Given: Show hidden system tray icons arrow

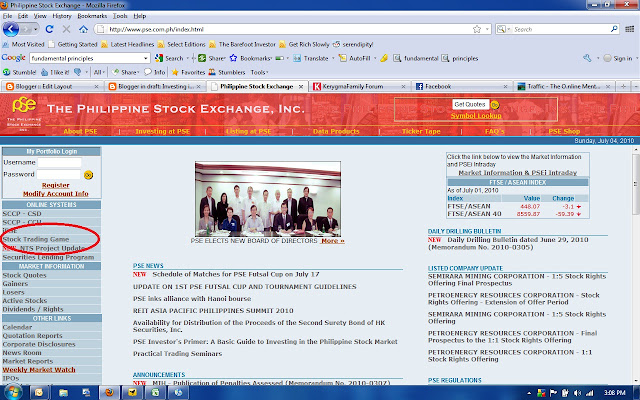Looking at the screenshot, I should pos(529,393).
